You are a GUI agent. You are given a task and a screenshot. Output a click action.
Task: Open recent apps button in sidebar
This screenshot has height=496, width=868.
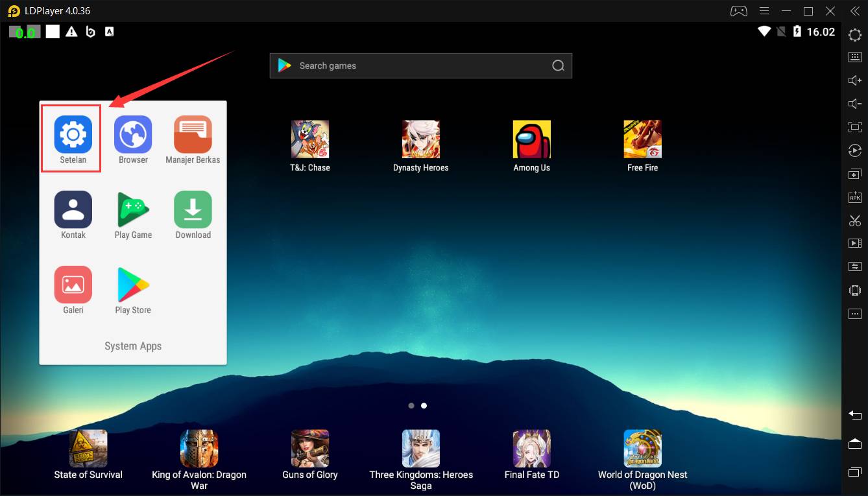pyautogui.click(x=855, y=471)
